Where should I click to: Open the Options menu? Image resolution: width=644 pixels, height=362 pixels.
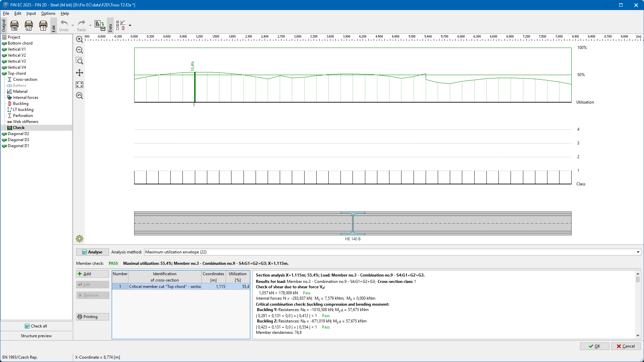48,13
